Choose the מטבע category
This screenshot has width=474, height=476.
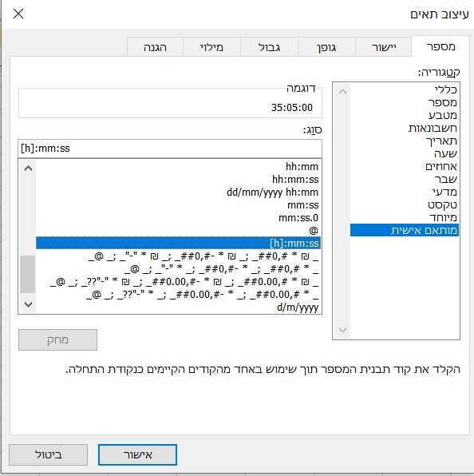[x=405, y=115]
